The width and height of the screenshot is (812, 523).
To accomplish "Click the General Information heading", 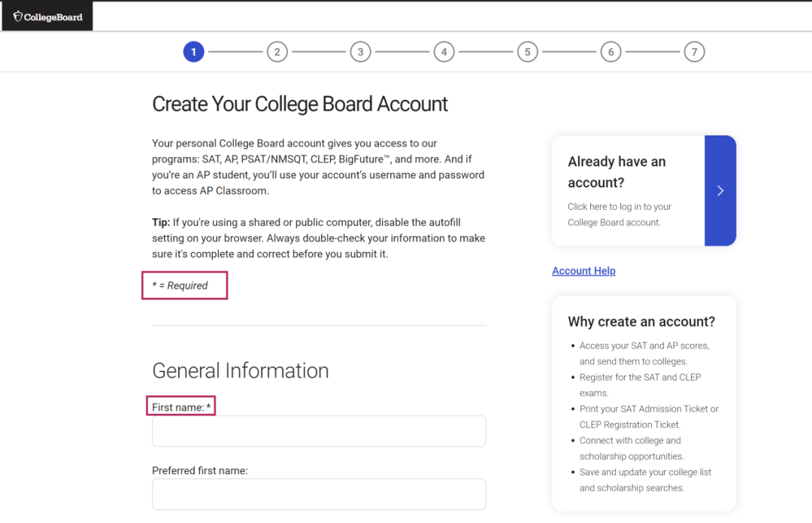I will [x=241, y=370].
